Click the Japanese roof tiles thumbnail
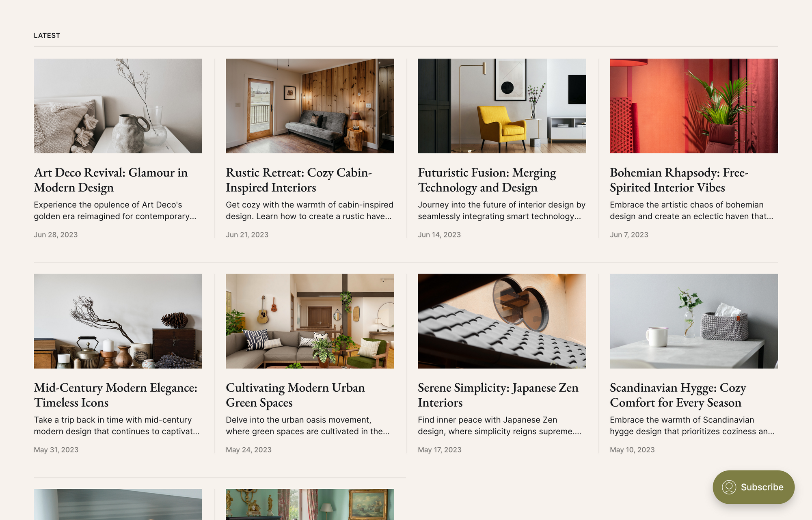 (502, 321)
